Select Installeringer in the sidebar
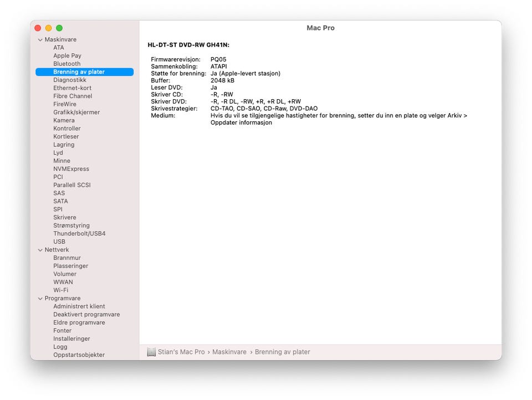Viewport: 532px width, 400px height. [71, 339]
